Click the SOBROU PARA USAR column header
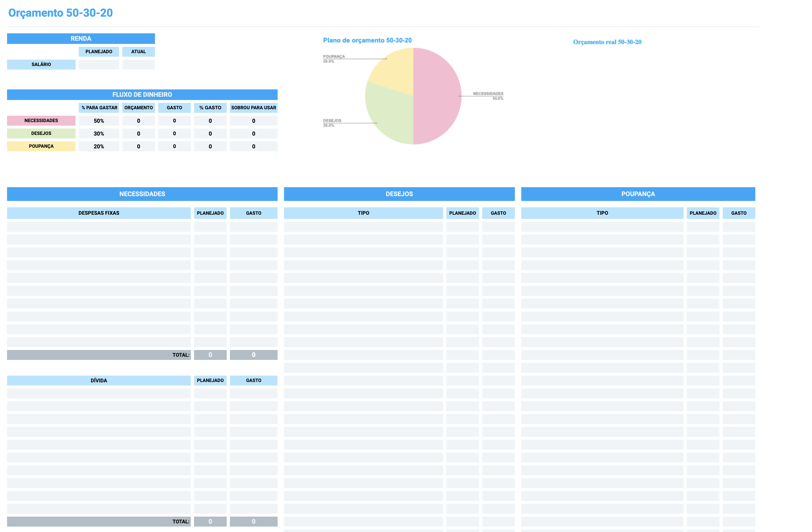Screen dimensions: 812x532 tap(254, 108)
